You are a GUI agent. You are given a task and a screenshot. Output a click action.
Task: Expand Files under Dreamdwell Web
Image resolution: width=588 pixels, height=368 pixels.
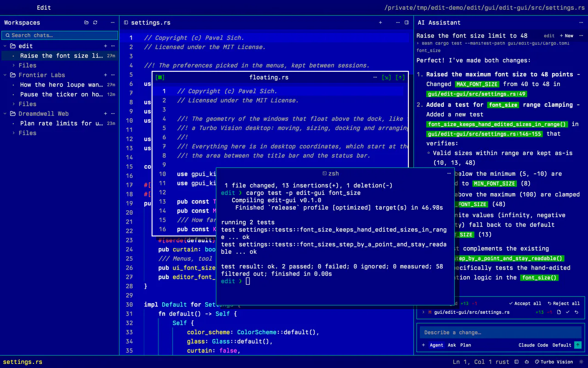pyautogui.click(x=14, y=133)
